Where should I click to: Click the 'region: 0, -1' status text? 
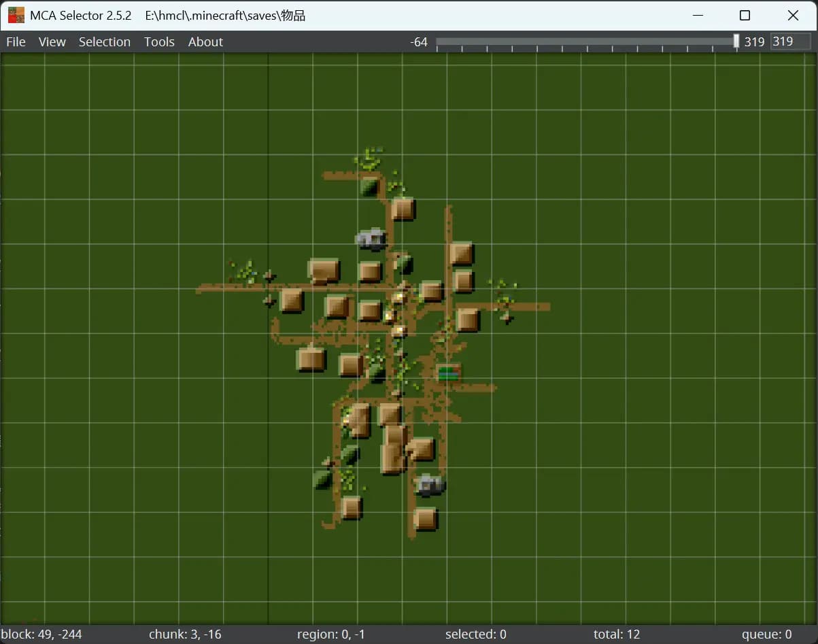coord(331,634)
